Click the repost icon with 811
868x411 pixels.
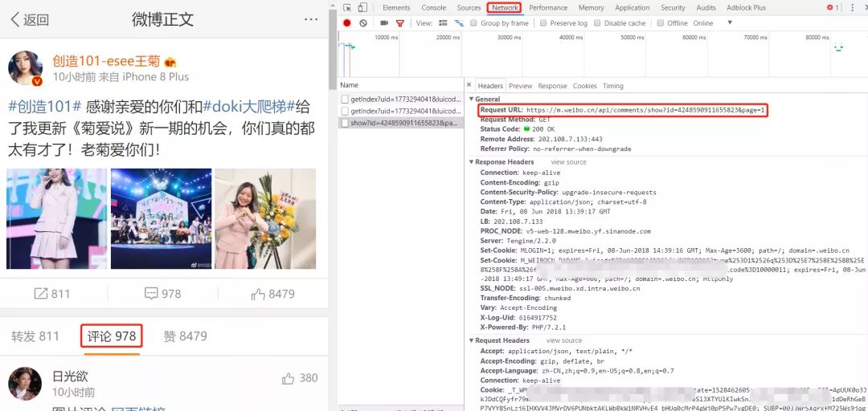pyautogui.click(x=52, y=294)
